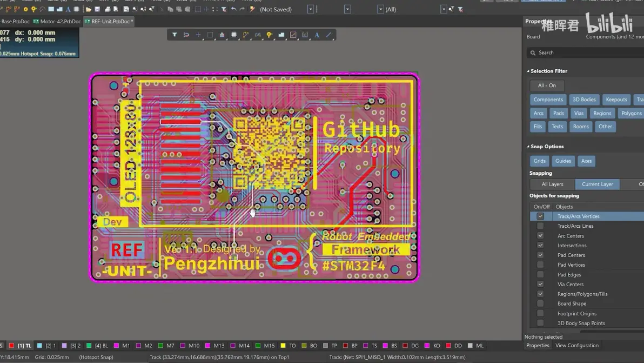Click the search magnifier icon in Properties panel
This screenshot has height=363, width=644.
point(533,52)
